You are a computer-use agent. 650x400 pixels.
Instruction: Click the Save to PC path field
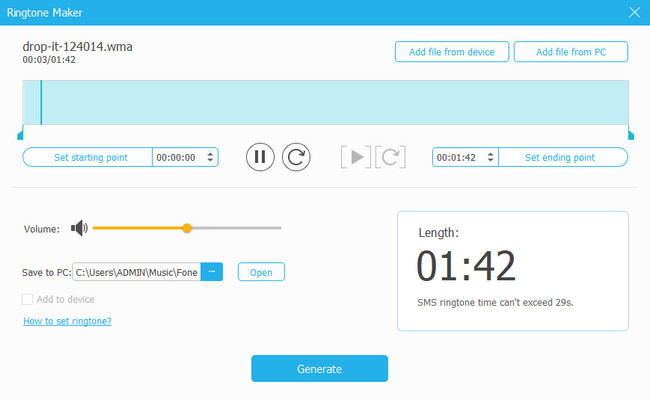pos(137,272)
